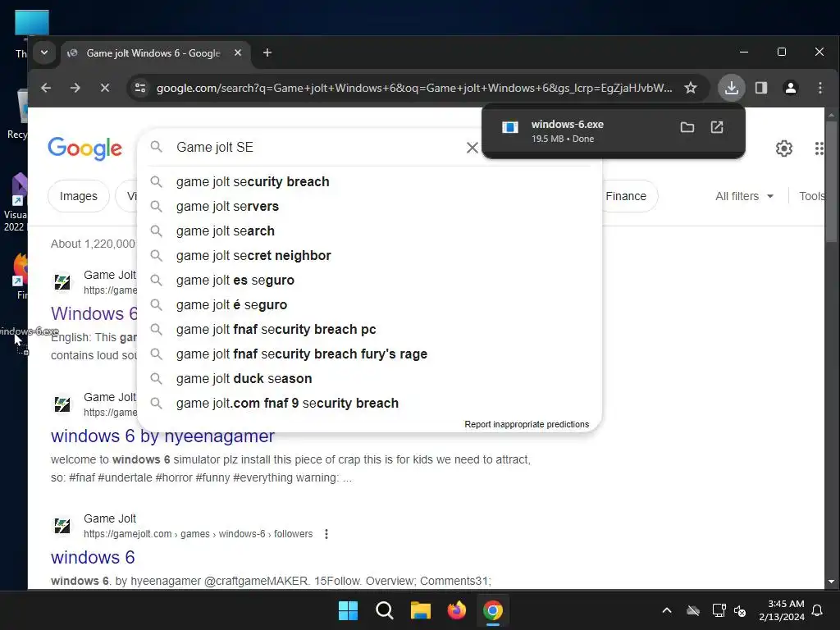The height and width of the screenshot is (630, 840).
Task: Pick suggestion game jolt search
Action: 370,231
